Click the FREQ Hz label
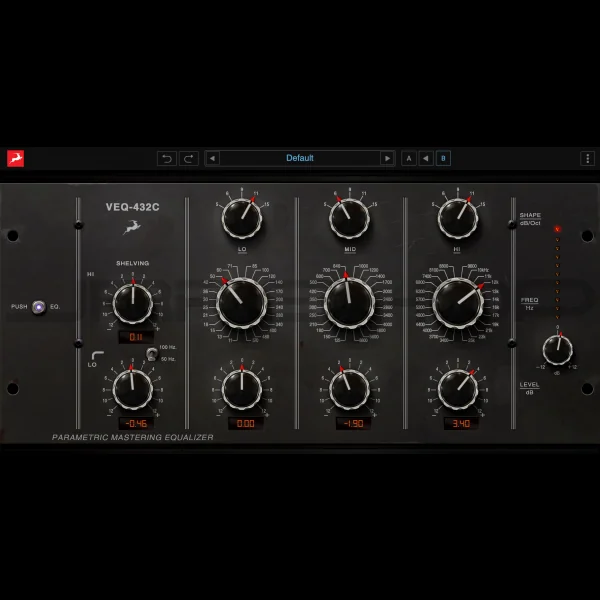Image resolution: width=600 pixels, height=600 pixels. [530, 304]
